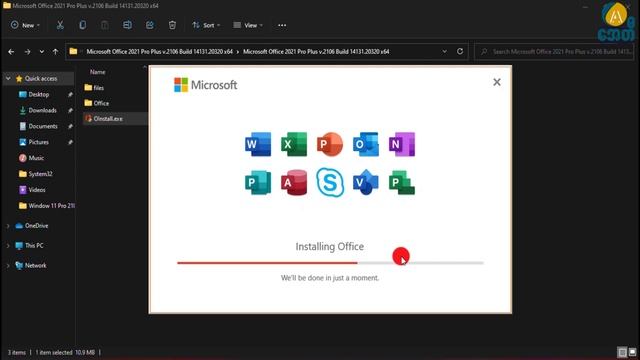The height and width of the screenshot is (360, 640).
Task: Select OneDrive in the sidebar
Action: [x=36, y=226]
